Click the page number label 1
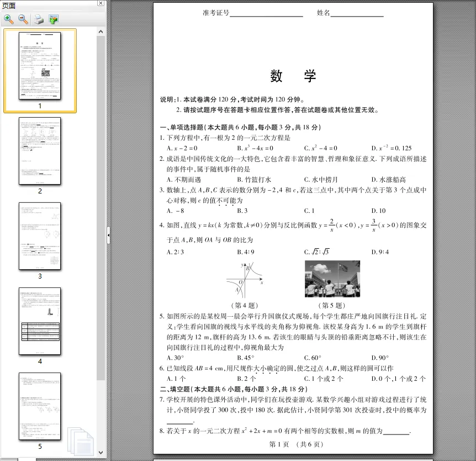 40,106
